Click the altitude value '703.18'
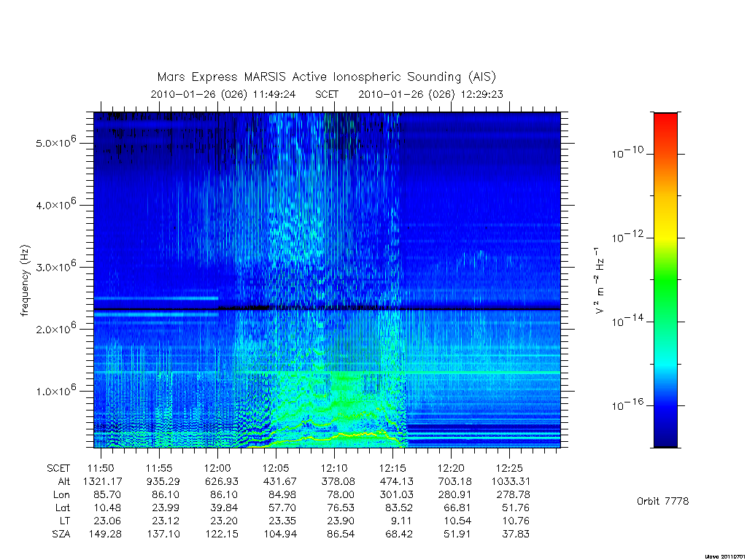The image size is (747, 560). [x=455, y=481]
